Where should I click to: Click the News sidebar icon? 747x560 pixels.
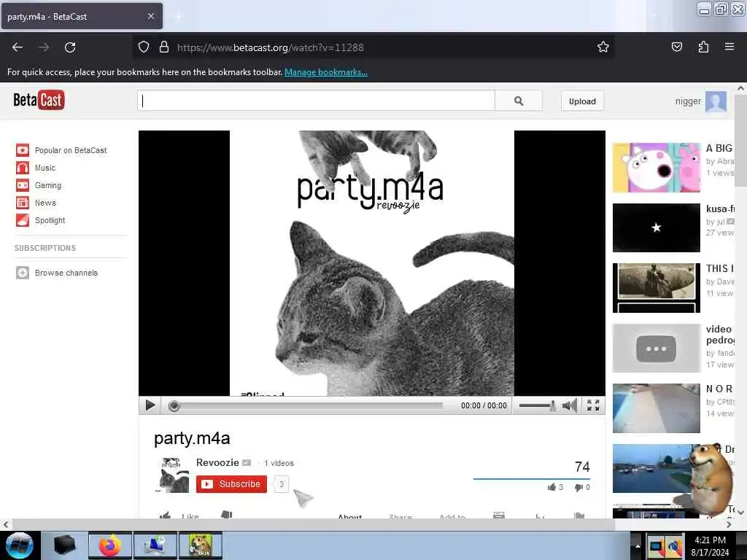coord(23,203)
